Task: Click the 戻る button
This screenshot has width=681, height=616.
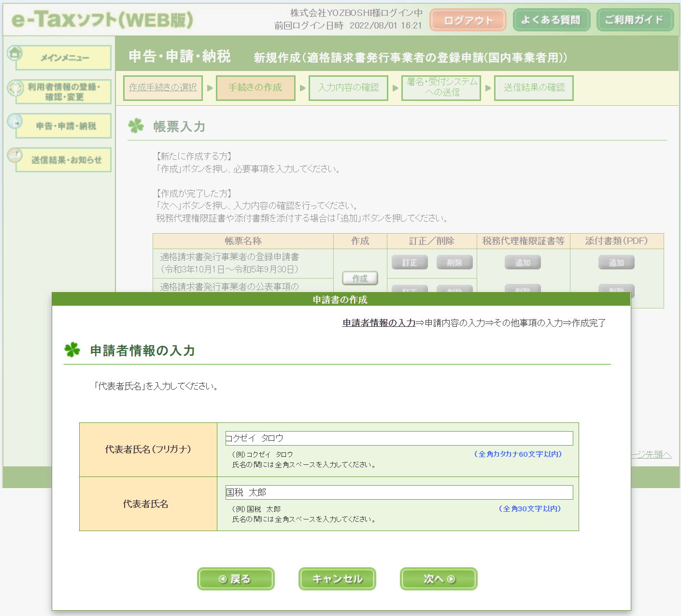Action: pyautogui.click(x=236, y=579)
